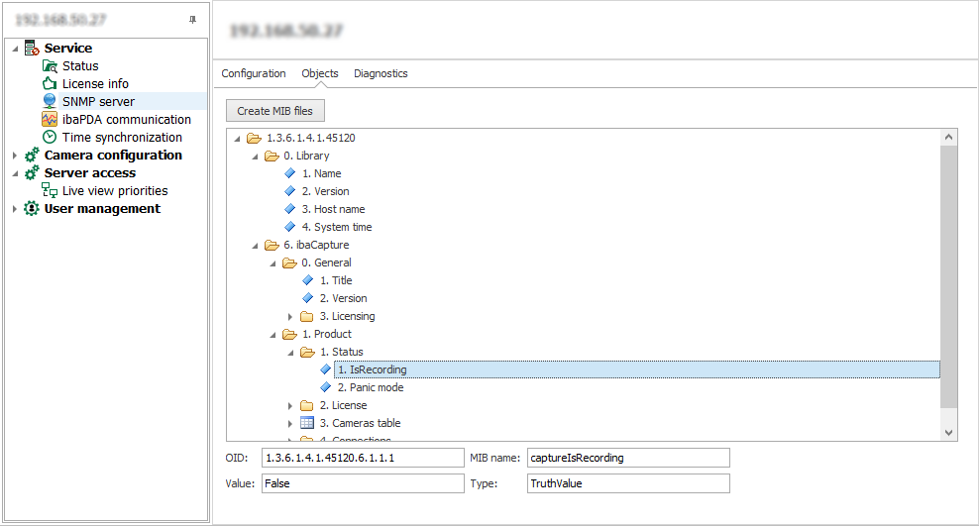Collapse the 0. General folder
Image resolution: width=980 pixels, height=526 pixels.
(273, 264)
